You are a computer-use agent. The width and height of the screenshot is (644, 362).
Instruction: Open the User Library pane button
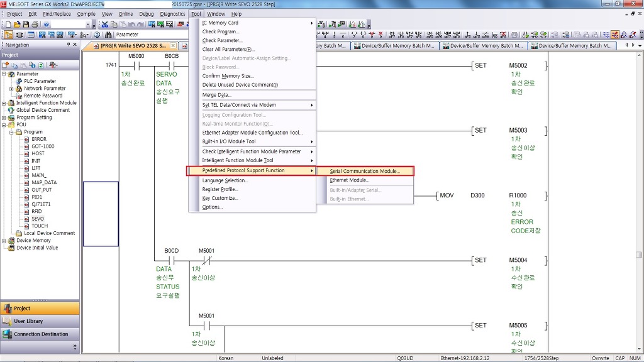(40, 321)
